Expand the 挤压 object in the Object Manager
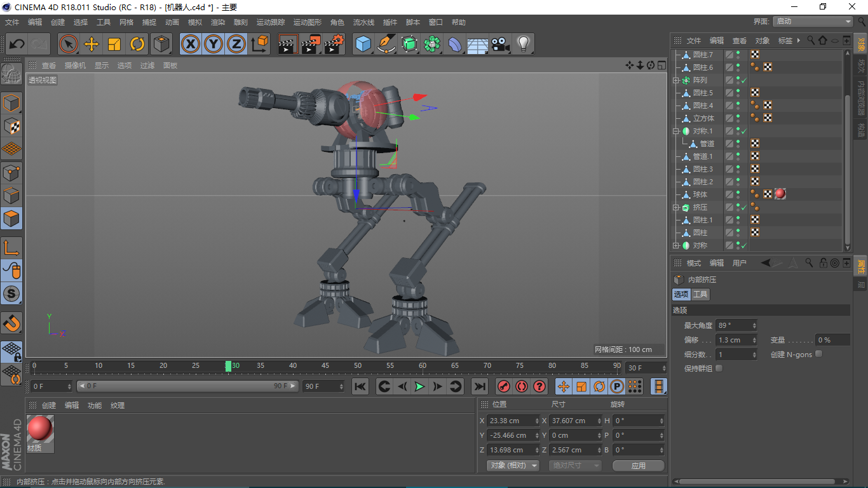Screen dimensions: 868x488 [674, 207]
